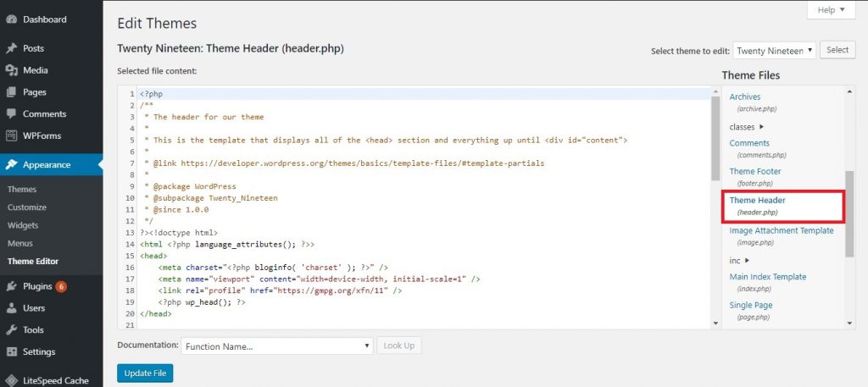868x387 pixels.
Task: Click the Users person icon
Action: [x=11, y=308]
